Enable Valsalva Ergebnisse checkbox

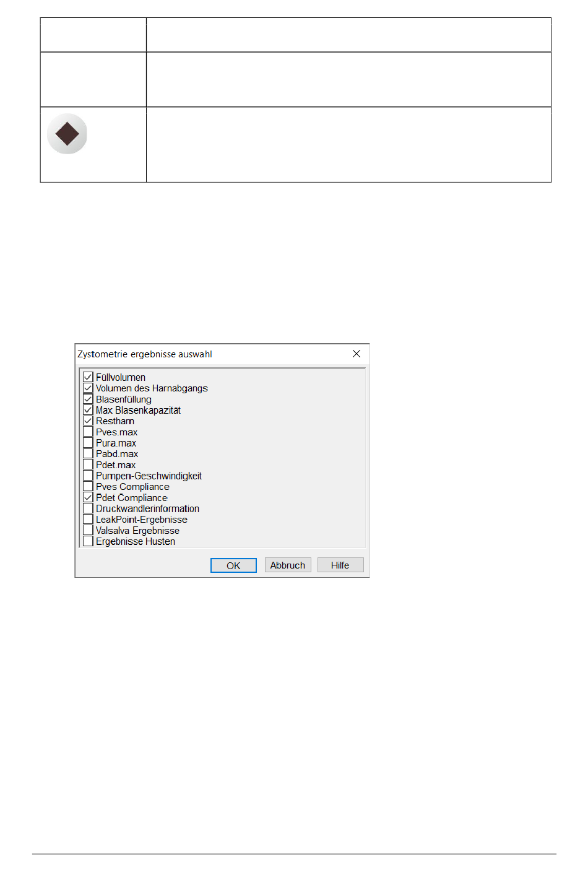pyautogui.click(x=88, y=531)
